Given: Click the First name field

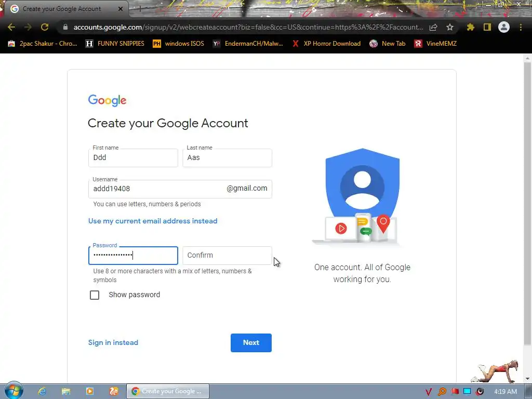Looking at the screenshot, I should [133, 158].
